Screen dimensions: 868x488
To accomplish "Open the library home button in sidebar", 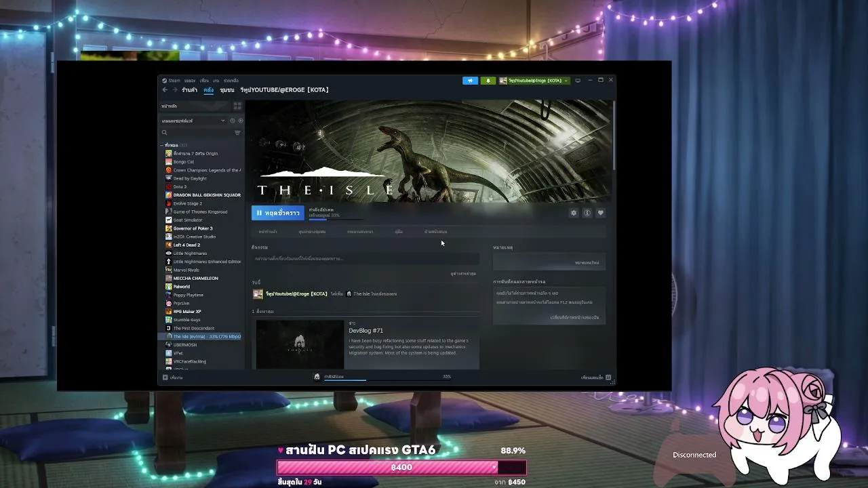I will pyautogui.click(x=195, y=106).
